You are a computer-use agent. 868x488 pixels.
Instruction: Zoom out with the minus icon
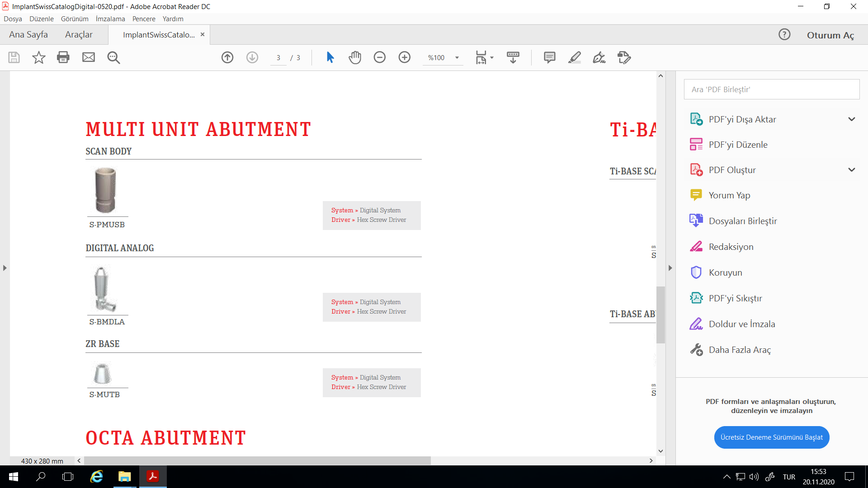click(380, 57)
